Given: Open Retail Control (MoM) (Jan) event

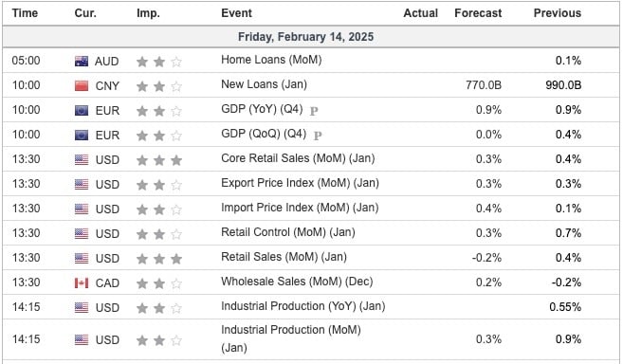Looking at the screenshot, I should 288,232.
